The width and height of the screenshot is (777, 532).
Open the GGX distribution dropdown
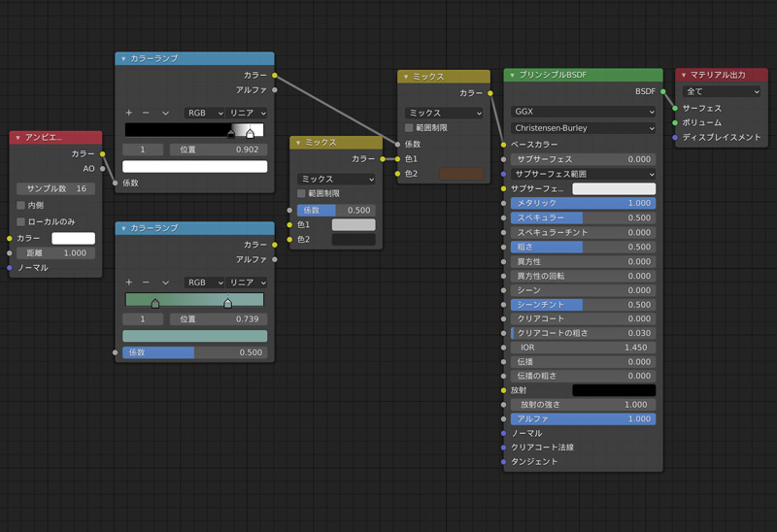pos(583,113)
